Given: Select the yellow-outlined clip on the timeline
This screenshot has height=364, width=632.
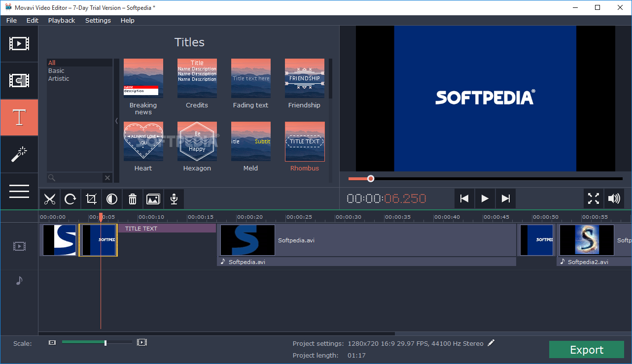Looking at the screenshot, I should tap(99, 240).
